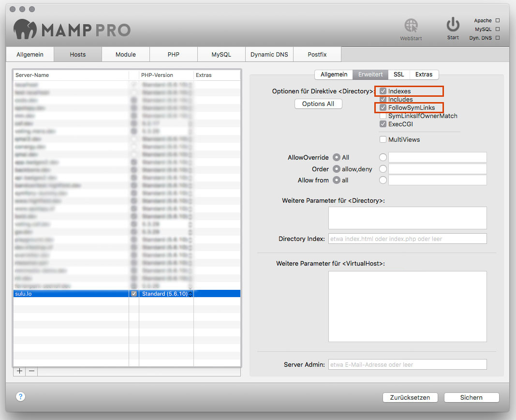Select Allow from all radio button
The image size is (516, 420).
[336, 180]
